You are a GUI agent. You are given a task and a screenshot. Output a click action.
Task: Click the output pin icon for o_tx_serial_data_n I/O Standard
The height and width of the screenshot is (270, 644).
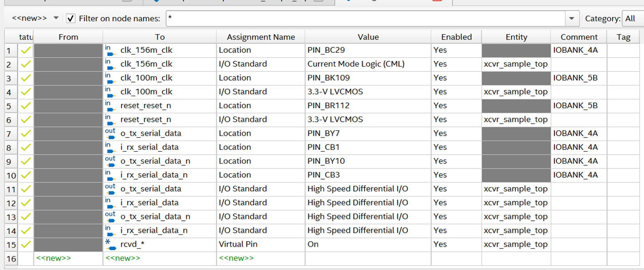tap(110, 216)
